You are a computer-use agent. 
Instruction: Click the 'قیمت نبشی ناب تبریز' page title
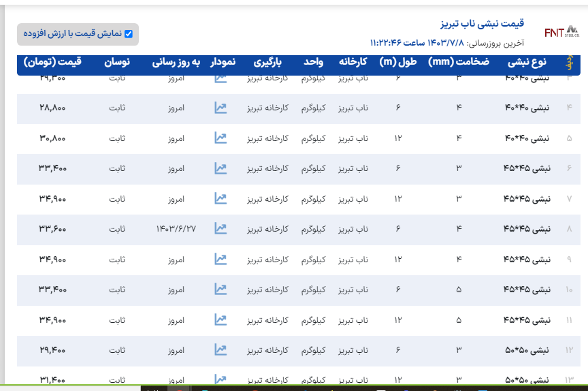[482, 23]
